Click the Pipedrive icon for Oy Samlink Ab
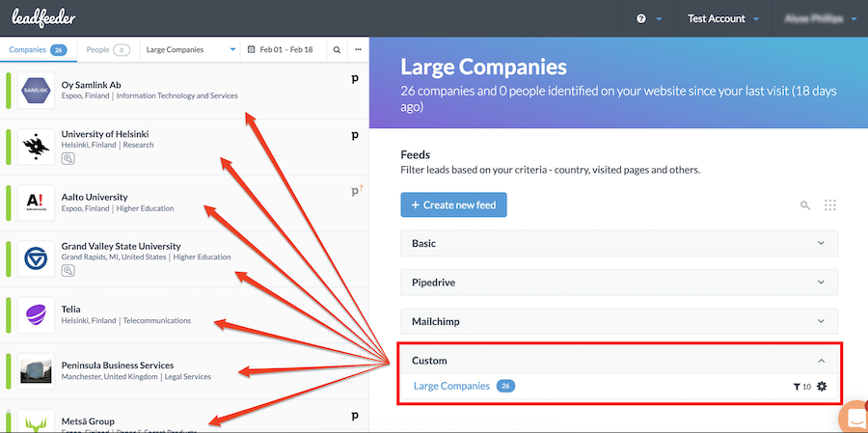 coord(355,79)
